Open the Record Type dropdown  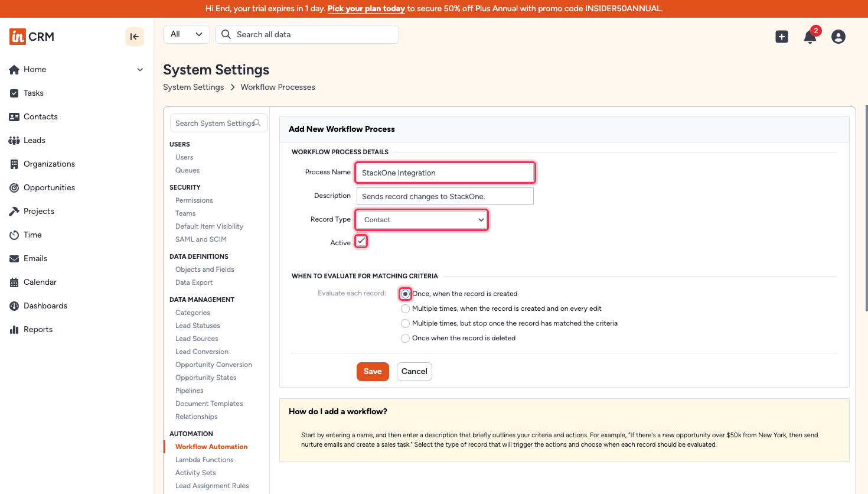pos(422,220)
